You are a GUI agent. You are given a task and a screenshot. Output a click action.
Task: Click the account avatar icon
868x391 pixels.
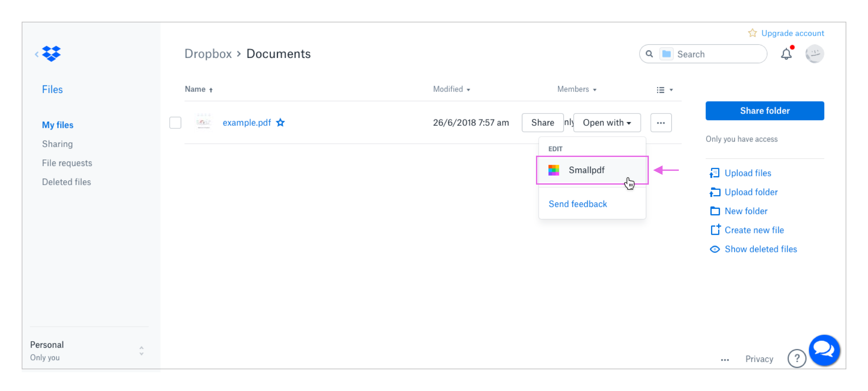point(814,54)
